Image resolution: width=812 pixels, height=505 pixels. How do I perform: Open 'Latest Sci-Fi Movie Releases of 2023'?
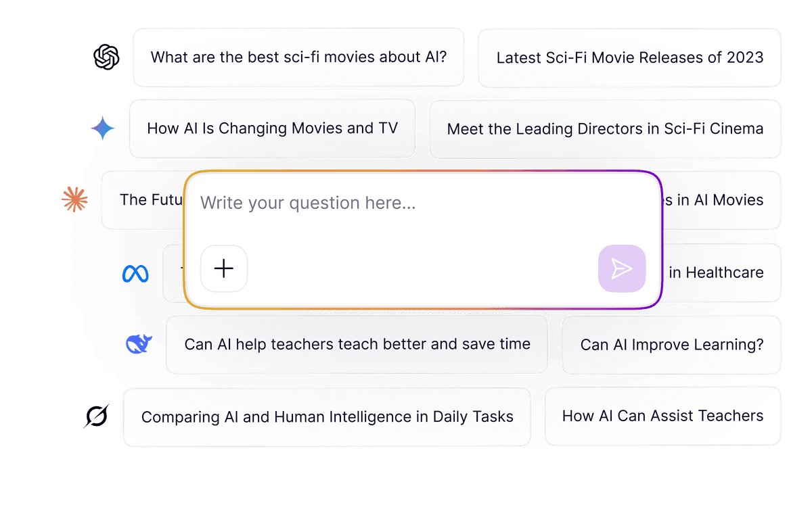pyautogui.click(x=629, y=58)
